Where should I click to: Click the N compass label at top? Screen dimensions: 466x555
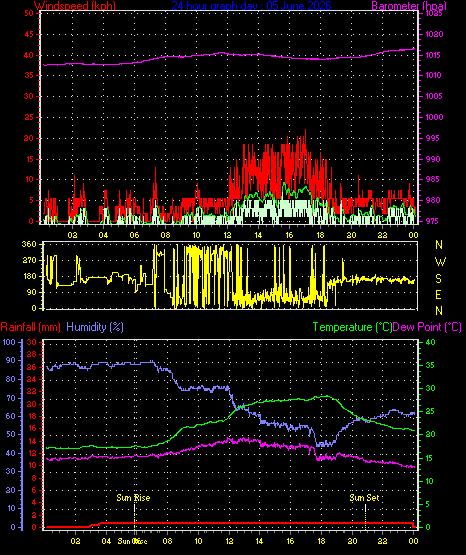(439, 245)
